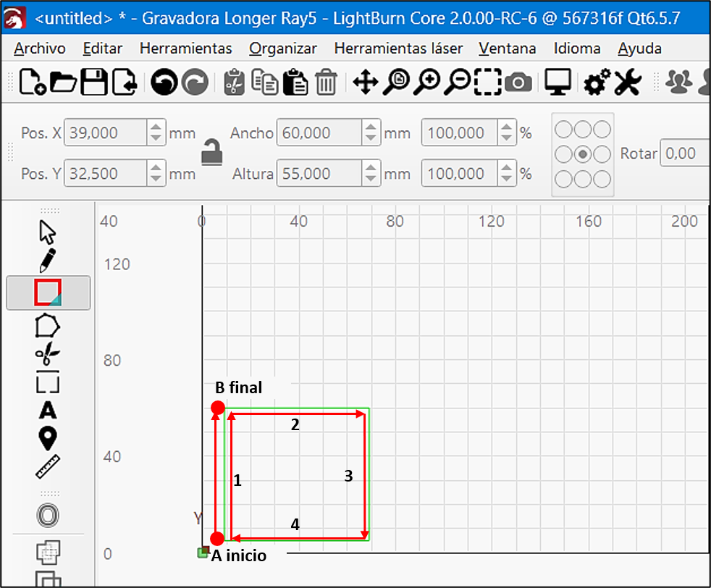
Task: Decrease Pos. Y with the down arrow
Action: point(156,180)
